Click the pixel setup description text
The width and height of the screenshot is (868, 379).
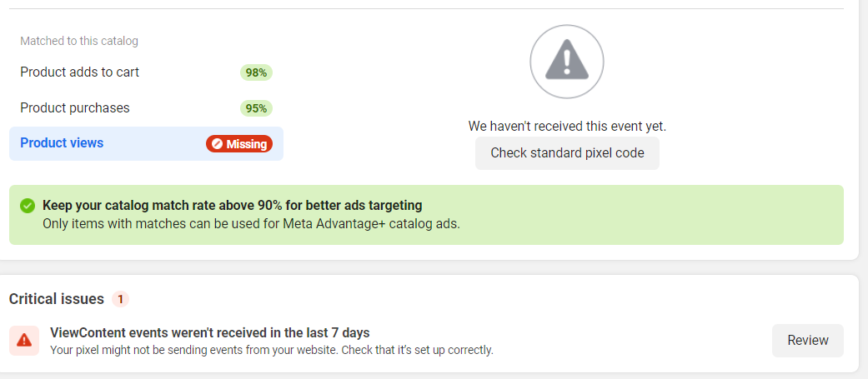(272, 350)
